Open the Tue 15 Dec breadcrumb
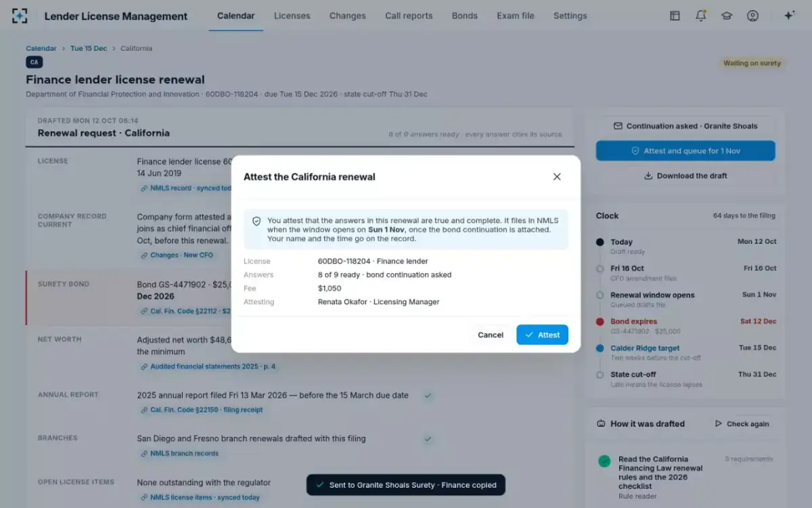This screenshot has width=812, height=508. coord(89,48)
